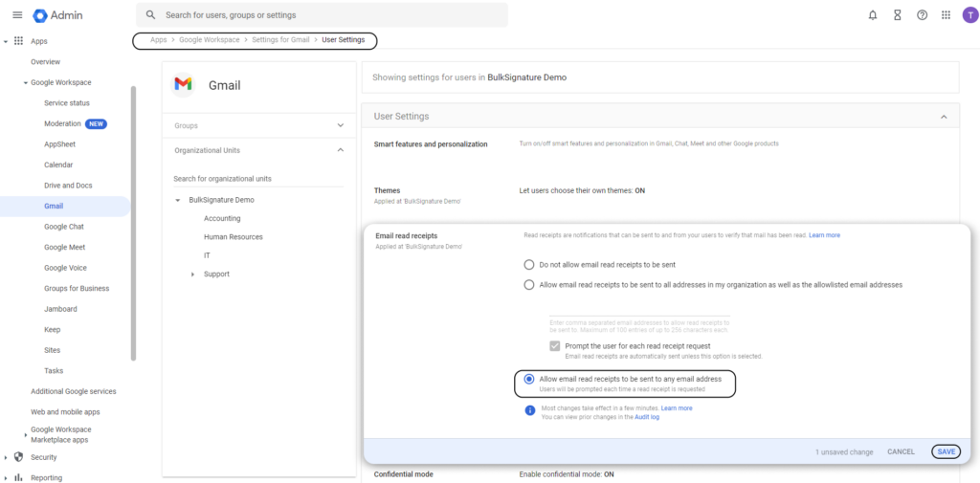Open the tasks hourglass icon

tap(898, 15)
